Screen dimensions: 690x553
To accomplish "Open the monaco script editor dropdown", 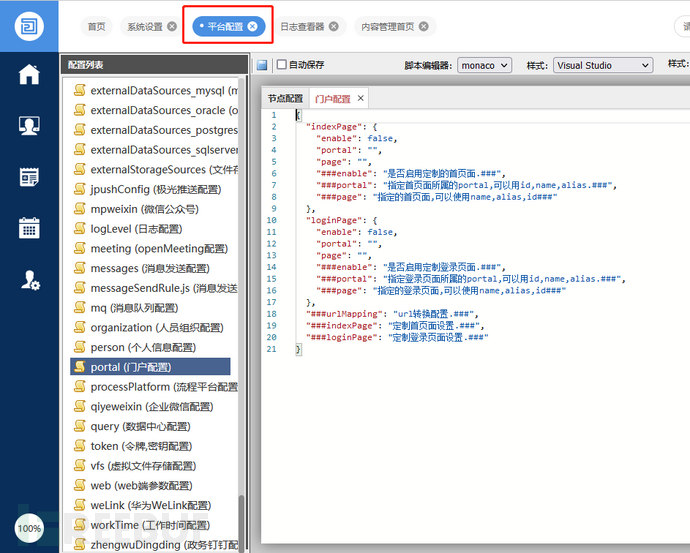I will [x=484, y=65].
